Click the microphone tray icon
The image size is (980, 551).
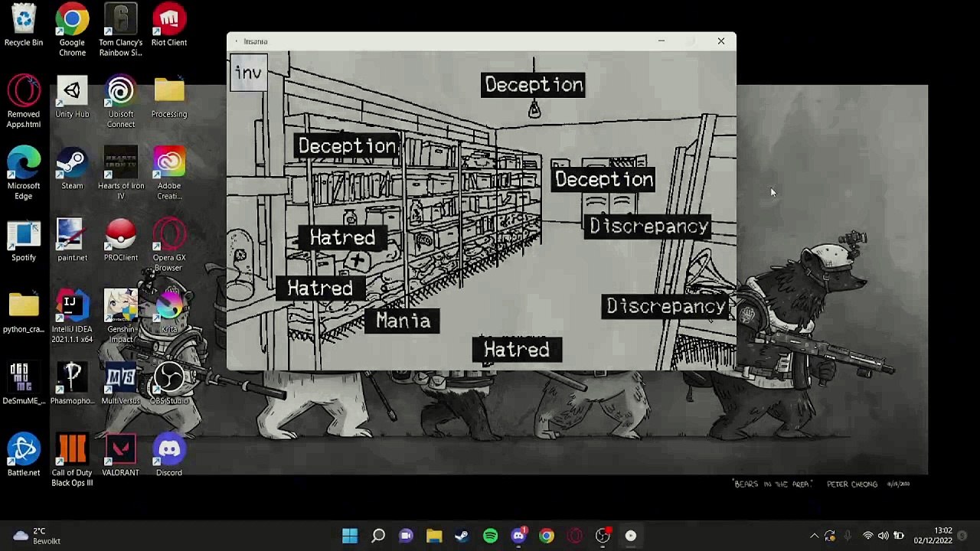pos(848,536)
